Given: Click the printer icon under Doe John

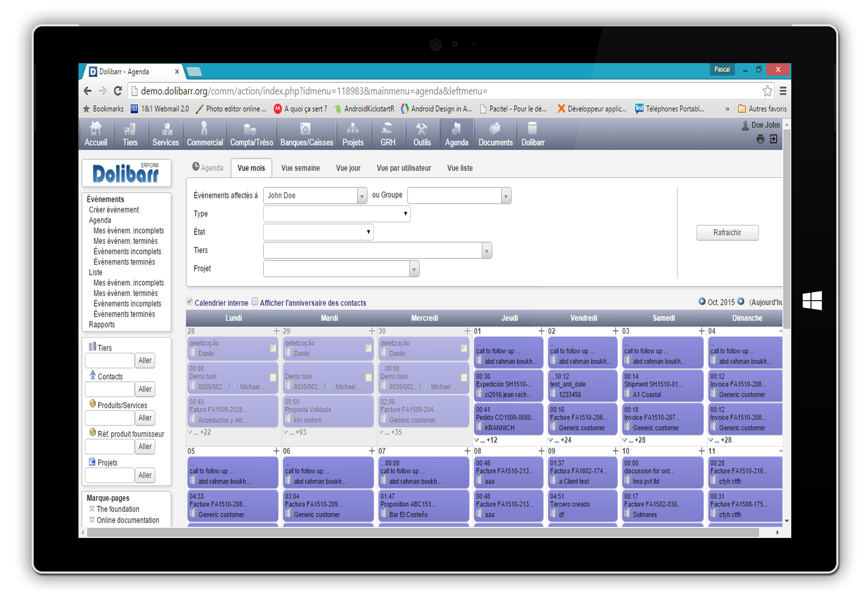Looking at the screenshot, I should 760,140.
